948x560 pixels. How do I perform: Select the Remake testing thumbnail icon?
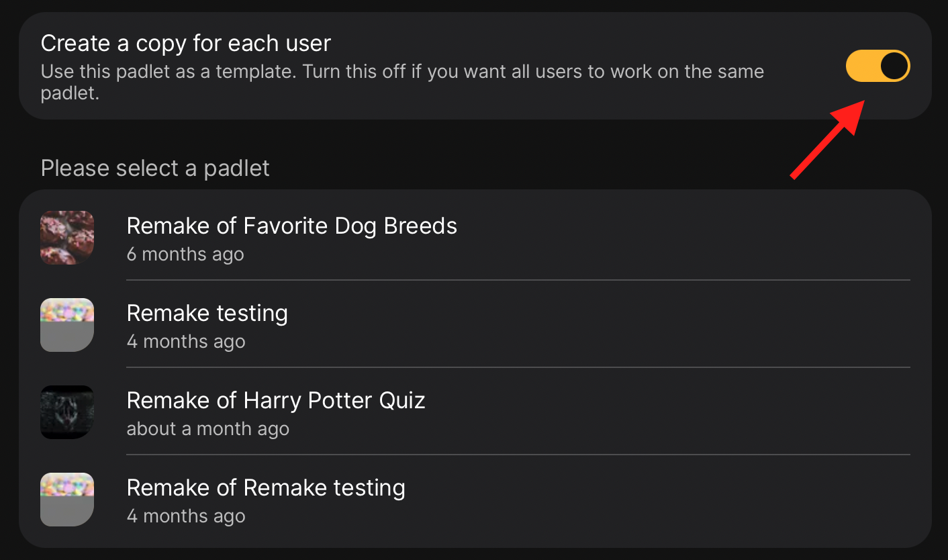[x=67, y=325]
